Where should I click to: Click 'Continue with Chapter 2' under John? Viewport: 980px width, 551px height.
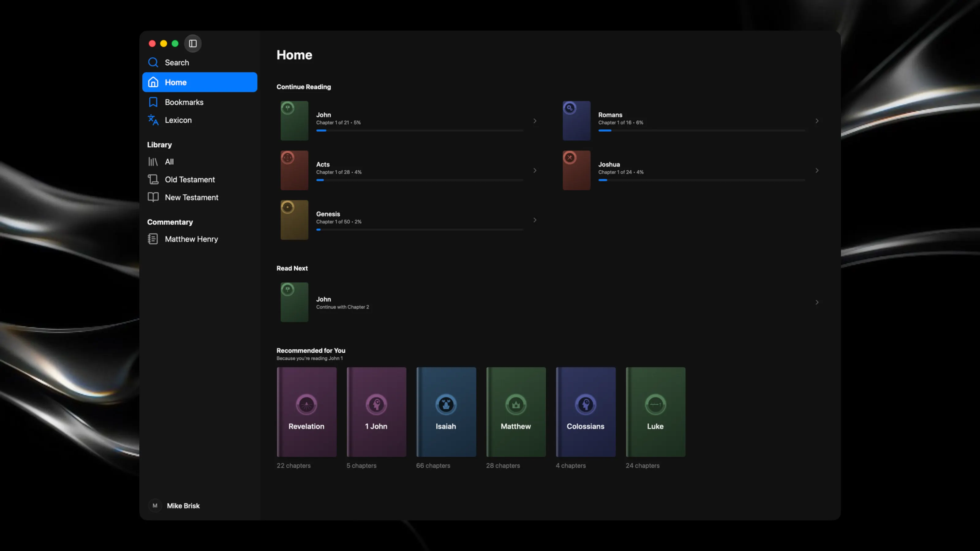(x=342, y=307)
